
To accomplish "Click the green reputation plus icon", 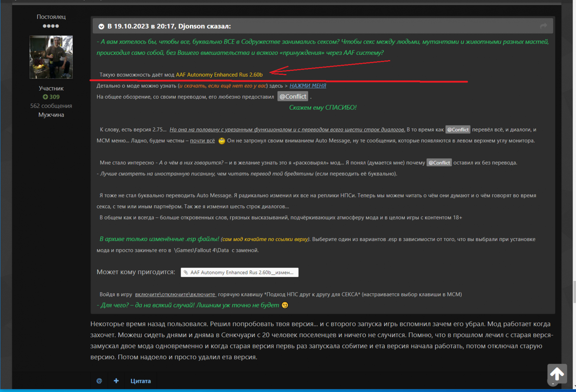I will coord(45,97).
